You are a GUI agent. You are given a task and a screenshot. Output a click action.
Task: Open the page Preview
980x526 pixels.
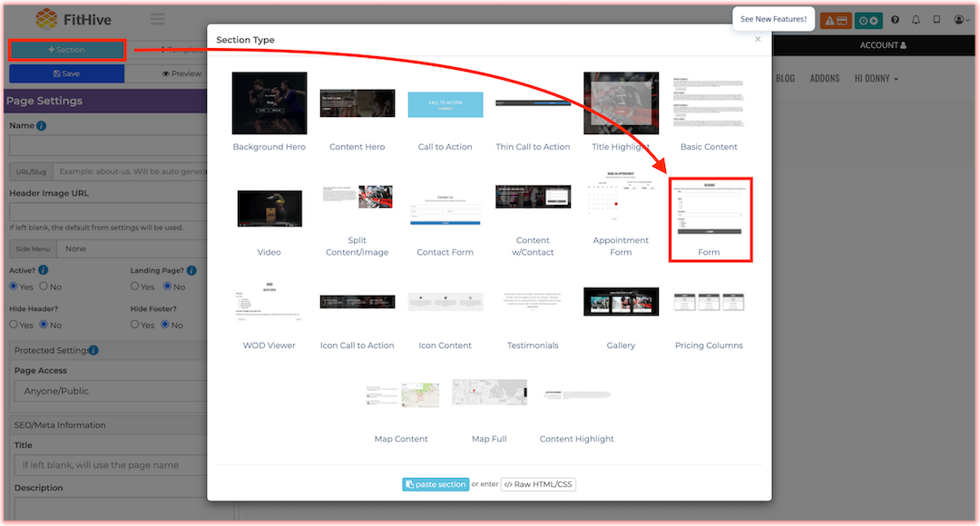[x=181, y=73]
